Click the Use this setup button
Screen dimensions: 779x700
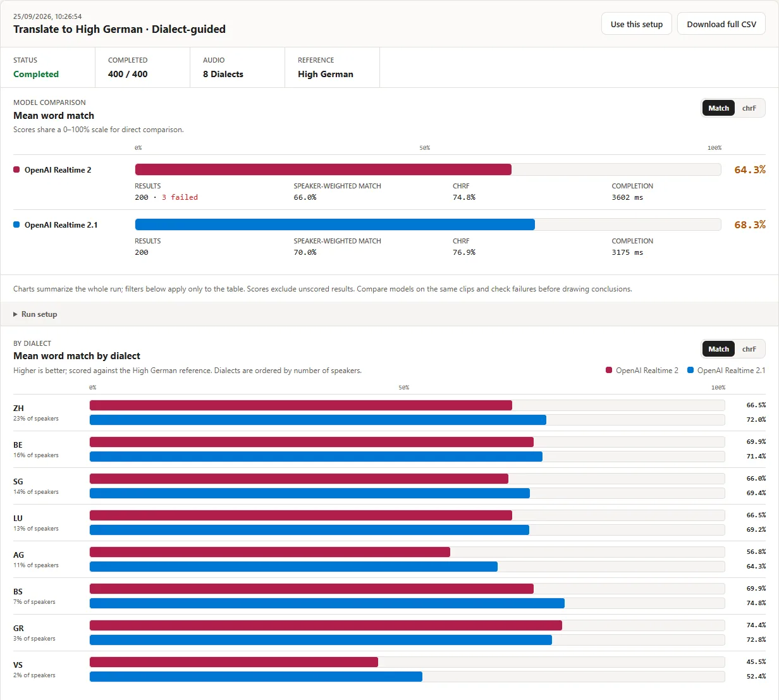tap(637, 24)
